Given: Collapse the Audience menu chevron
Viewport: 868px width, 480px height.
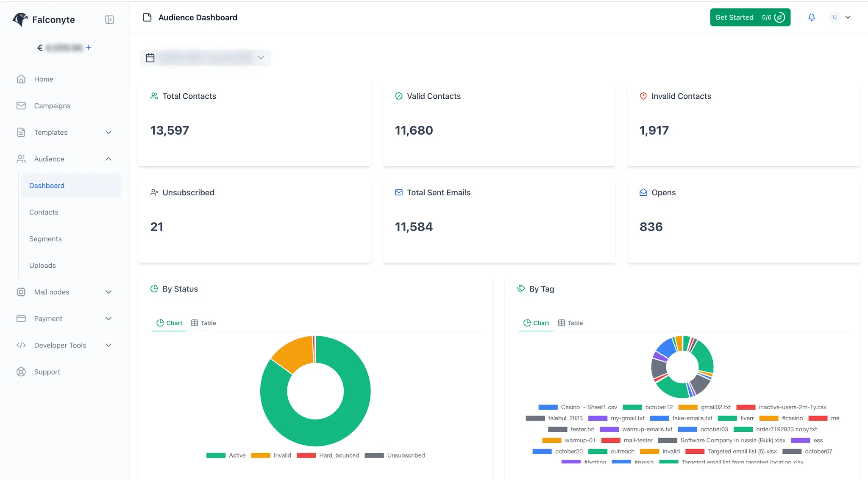Looking at the screenshot, I should pos(108,159).
